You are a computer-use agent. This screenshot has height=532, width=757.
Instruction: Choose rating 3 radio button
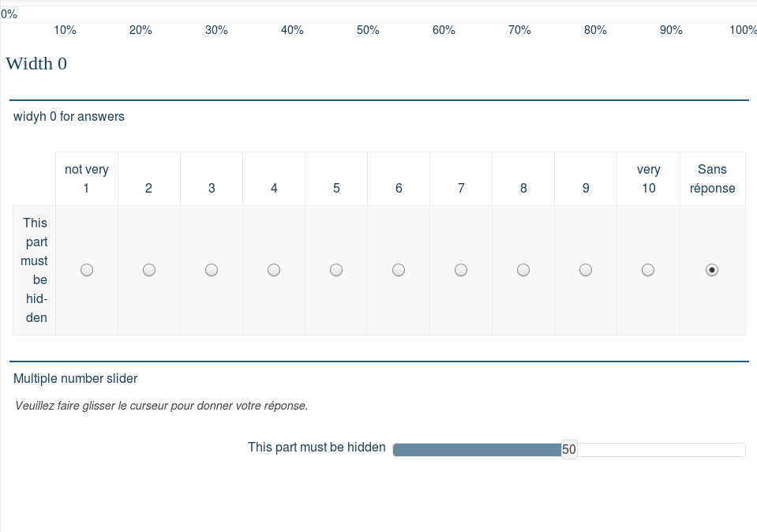pos(212,270)
